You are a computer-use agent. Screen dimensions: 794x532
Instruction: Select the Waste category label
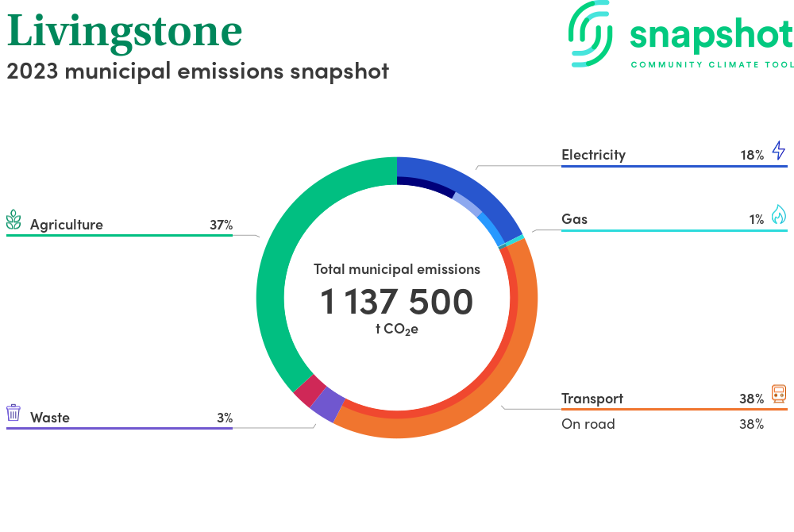coord(50,417)
